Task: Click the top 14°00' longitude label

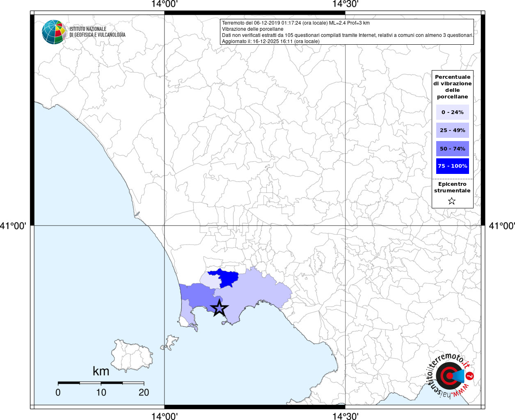Action: [165, 5]
